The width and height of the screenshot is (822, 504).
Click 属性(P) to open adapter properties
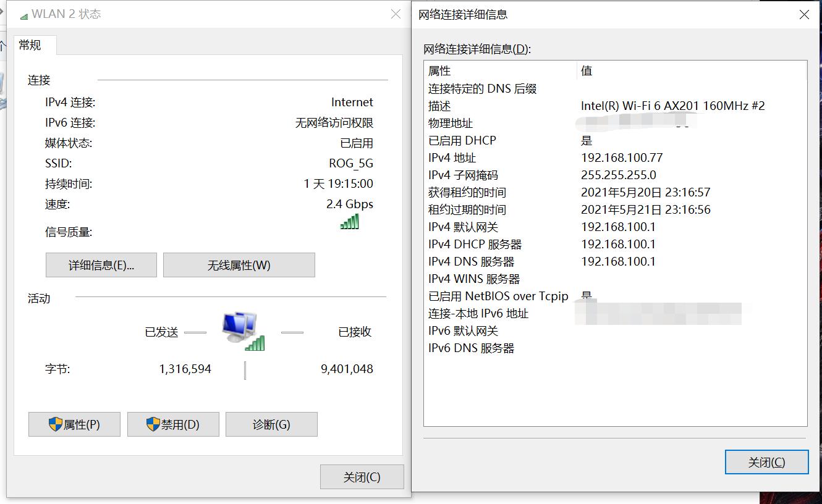coord(74,424)
